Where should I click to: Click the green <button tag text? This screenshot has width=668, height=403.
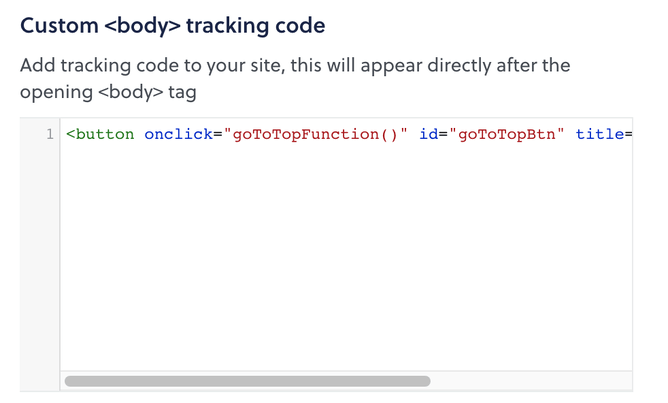pyautogui.click(x=104, y=134)
